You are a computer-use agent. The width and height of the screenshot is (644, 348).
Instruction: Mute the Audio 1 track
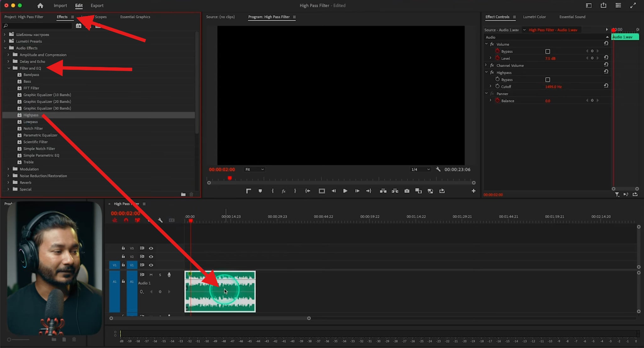click(151, 275)
